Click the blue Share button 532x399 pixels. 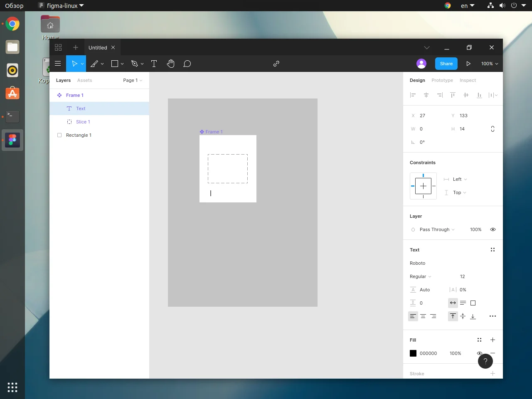tap(446, 64)
